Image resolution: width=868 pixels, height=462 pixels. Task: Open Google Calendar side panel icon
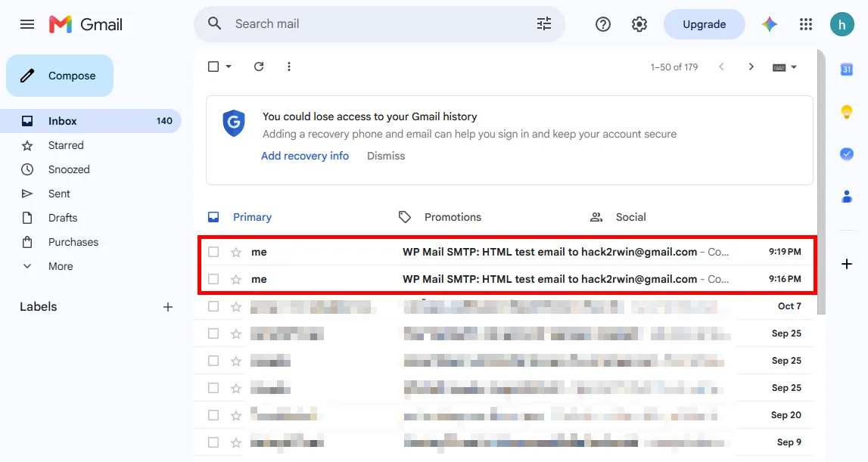[x=846, y=70]
